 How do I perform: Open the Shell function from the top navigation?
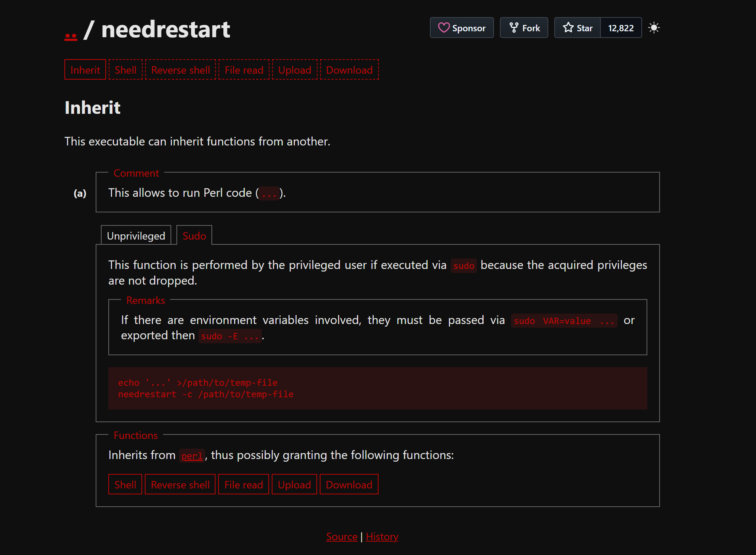coord(125,70)
